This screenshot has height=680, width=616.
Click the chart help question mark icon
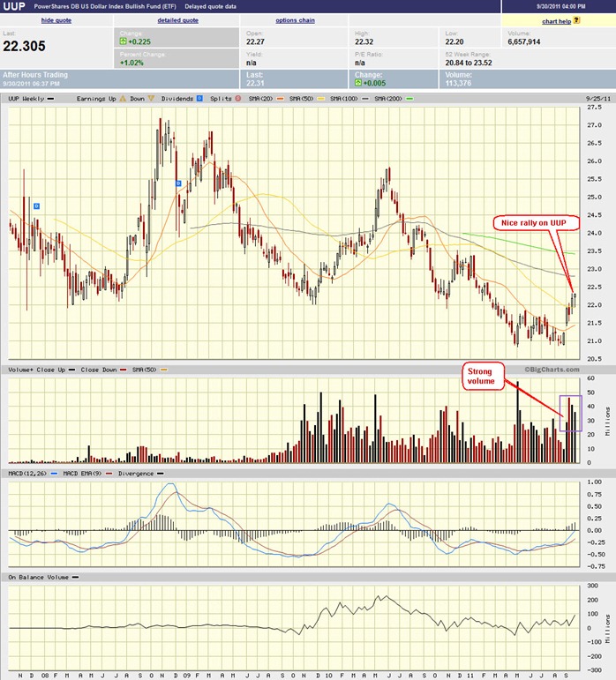tap(576, 20)
